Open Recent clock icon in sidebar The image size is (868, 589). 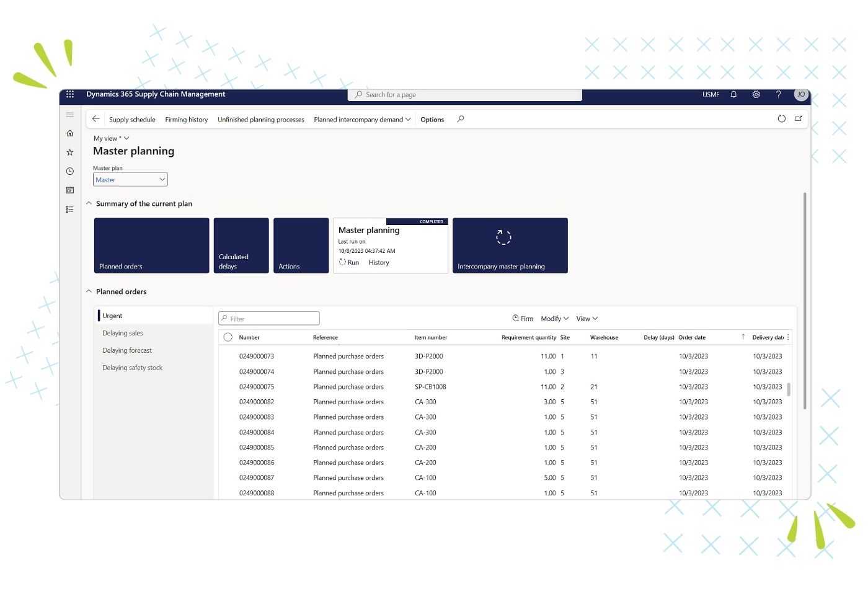(x=70, y=171)
